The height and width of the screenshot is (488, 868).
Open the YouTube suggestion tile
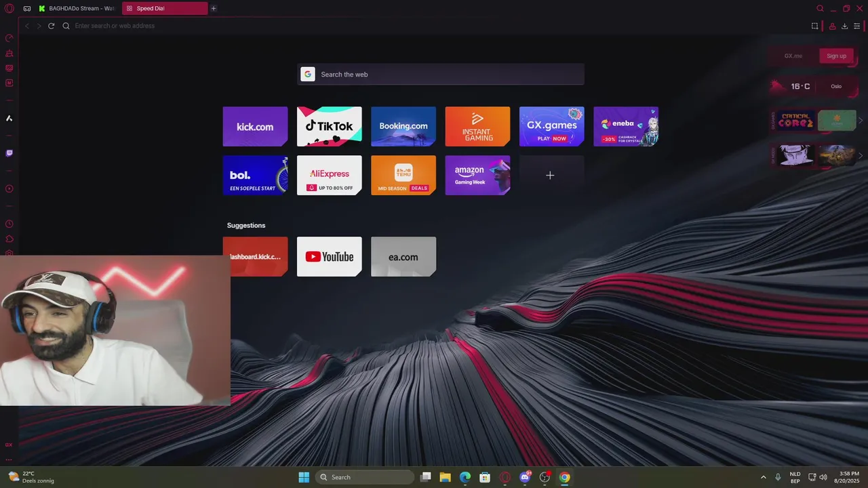[x=329, y=256]
